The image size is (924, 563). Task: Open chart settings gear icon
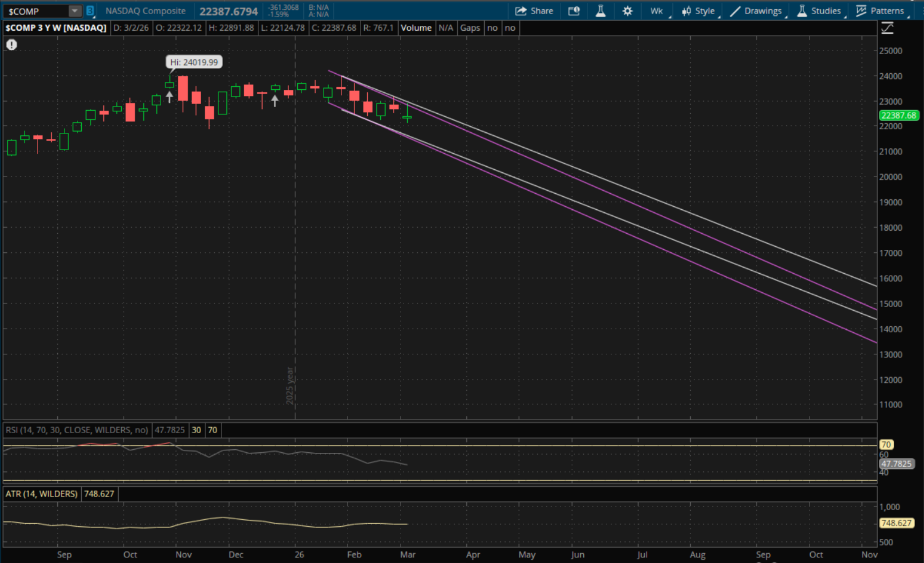627,11
